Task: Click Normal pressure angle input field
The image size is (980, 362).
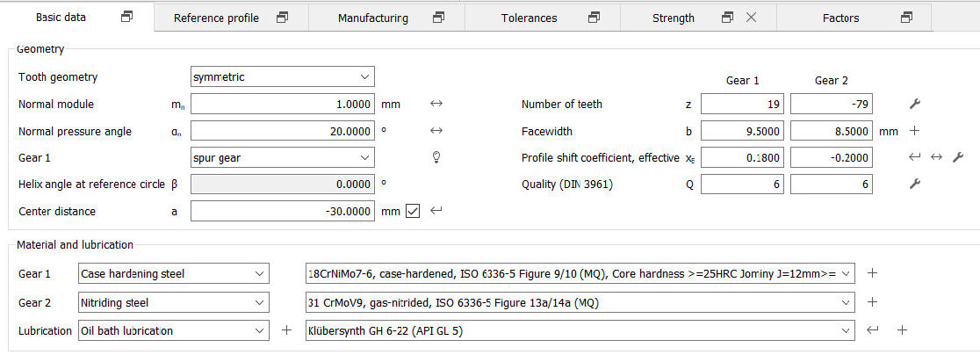Action: pyautogui.click(x=283, y=131)
